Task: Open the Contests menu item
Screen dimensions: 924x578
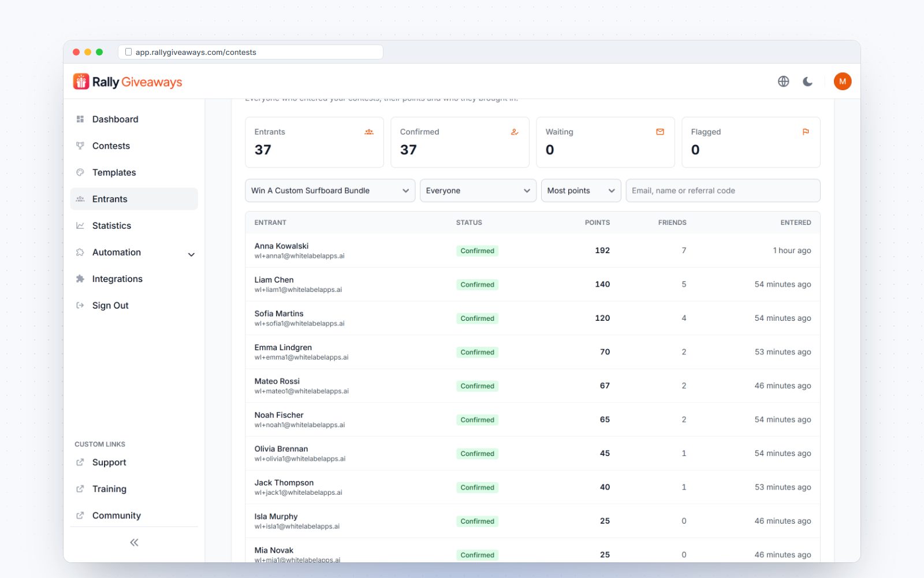Action: point(134,146)
